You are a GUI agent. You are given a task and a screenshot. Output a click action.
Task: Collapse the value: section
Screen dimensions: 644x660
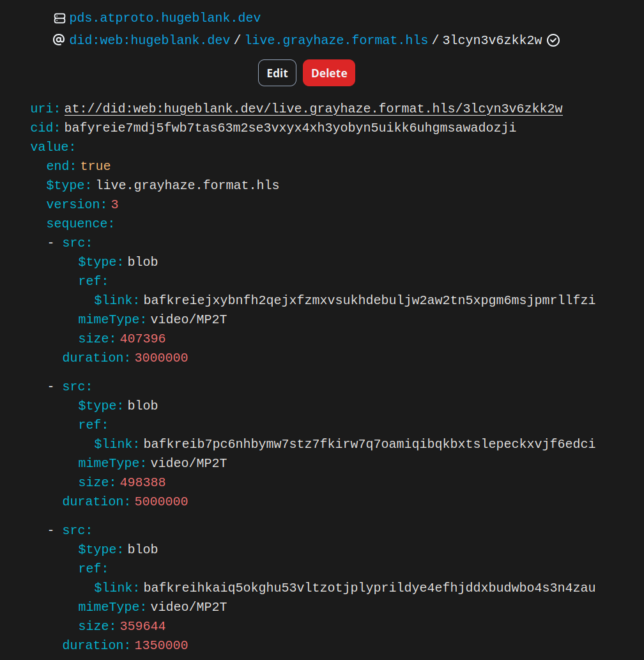(53, 147)
